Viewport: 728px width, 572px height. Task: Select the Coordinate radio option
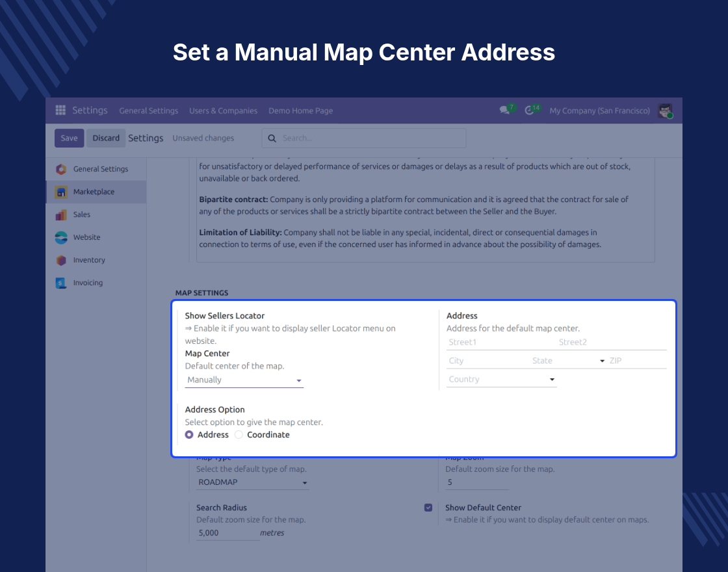coord(239,435)
